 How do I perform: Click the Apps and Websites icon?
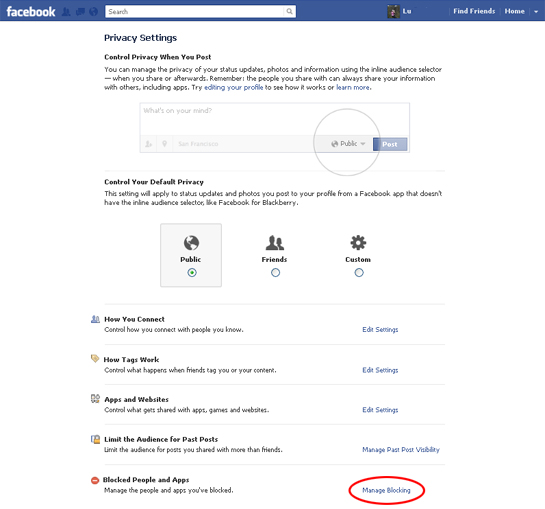pyautogui.click(x=95, y=398)
